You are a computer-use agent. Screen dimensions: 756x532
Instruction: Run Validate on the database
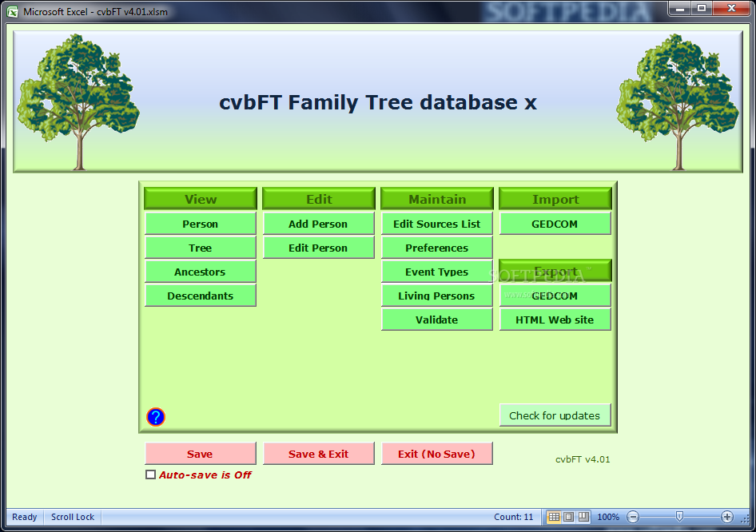point(437,320)
